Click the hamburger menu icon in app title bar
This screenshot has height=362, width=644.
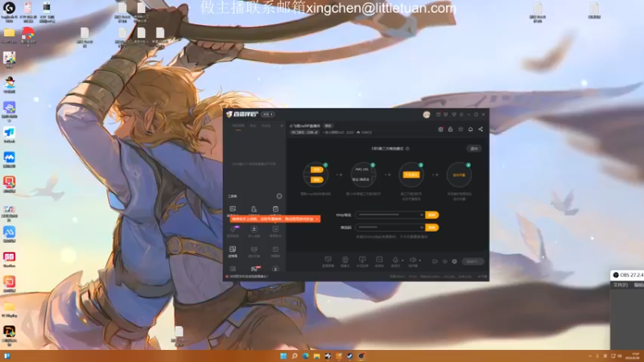(x=461, y=114)
